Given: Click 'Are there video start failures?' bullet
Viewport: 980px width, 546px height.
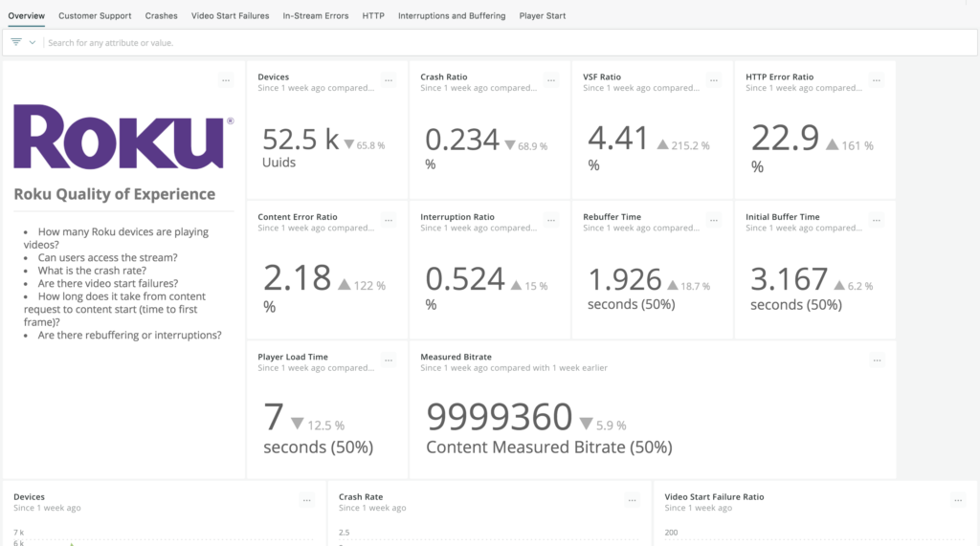Looking at the screenshot, I should coord(108,283).
